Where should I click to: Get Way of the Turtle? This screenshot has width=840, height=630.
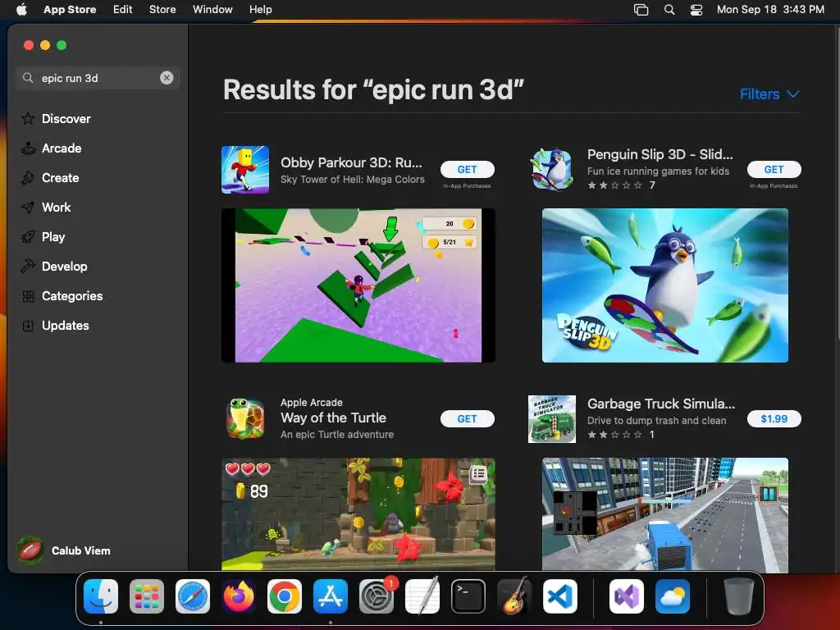[467, 419]
